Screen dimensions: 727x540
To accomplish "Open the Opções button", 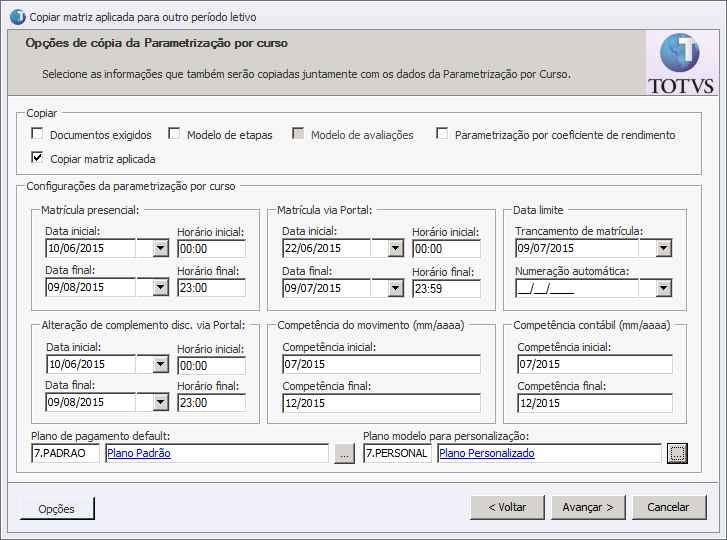I will (x=57, y=508).
